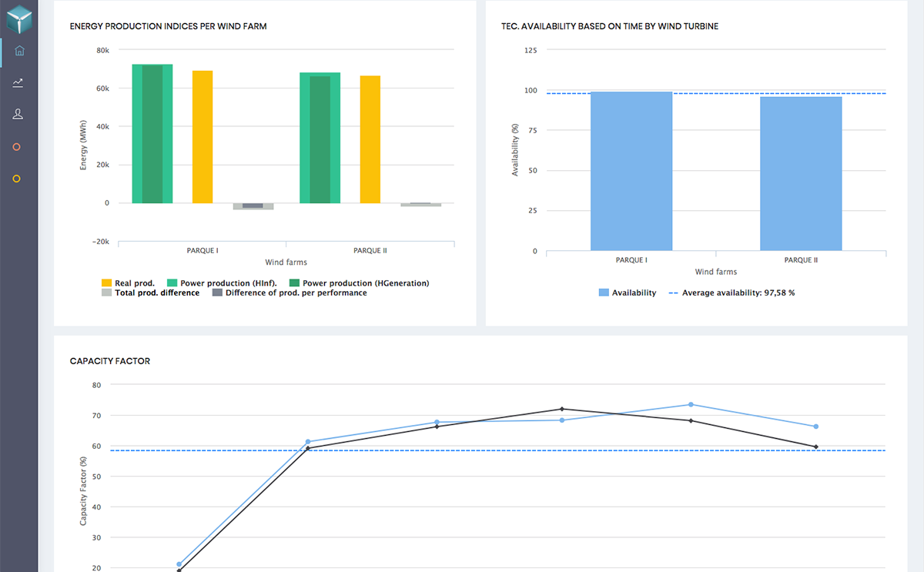Hide Total prod. difference series
The image size is (924, 572).
[x=150, y=293]
